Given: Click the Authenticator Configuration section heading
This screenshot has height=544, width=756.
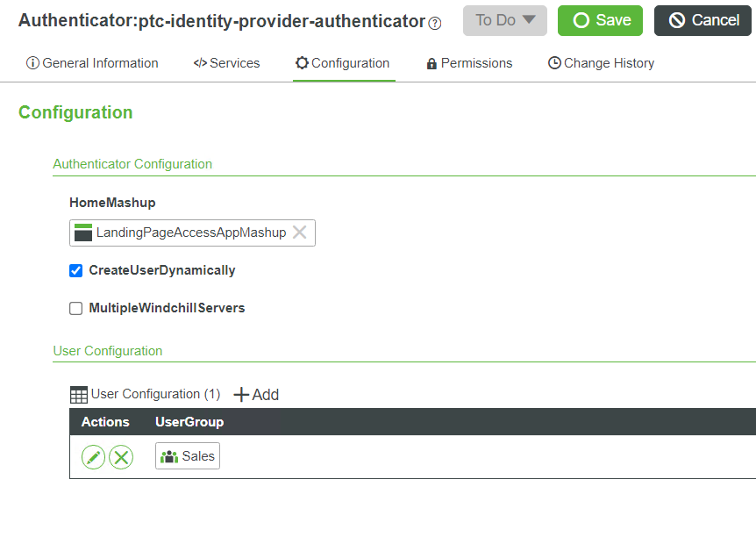Looking at the screenshot, I should coord(132,164).
